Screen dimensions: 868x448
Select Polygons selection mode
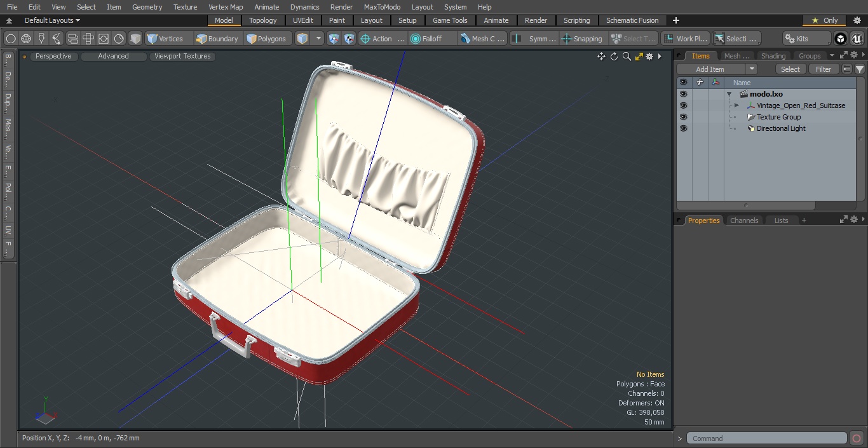point(268,39)
